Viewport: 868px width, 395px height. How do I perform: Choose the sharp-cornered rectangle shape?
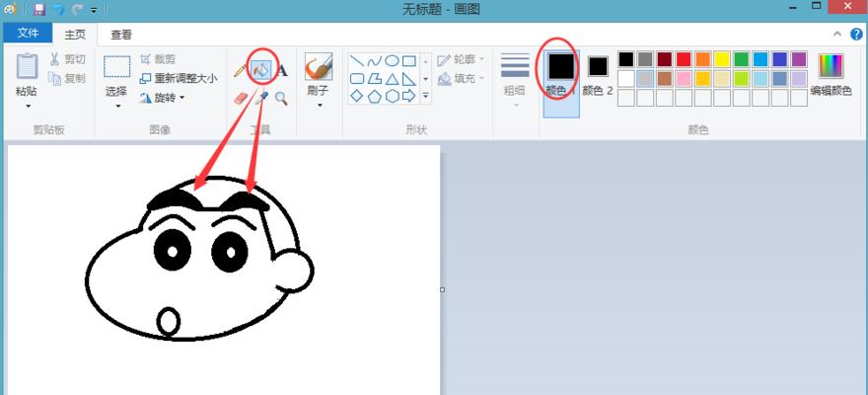[409, 61]
